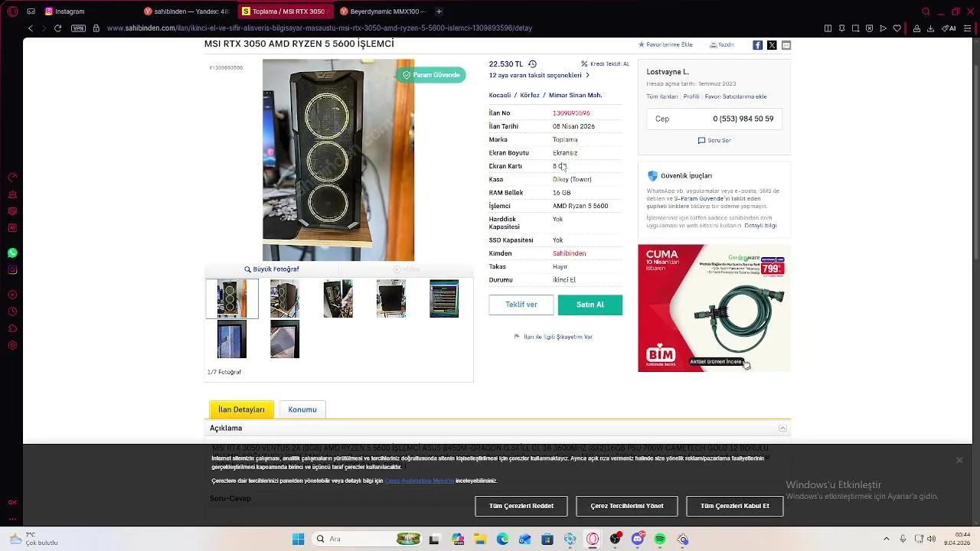Click the Soru Sor ask question link
Image resolution: width=980 pixels, height=551 pixels.
pos(714,141)
